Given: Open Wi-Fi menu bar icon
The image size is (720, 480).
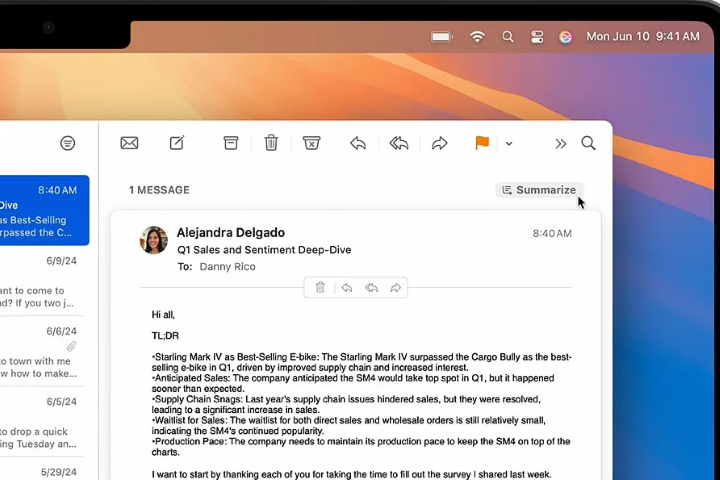Looking at the screenshot, I should pos(478,37).
